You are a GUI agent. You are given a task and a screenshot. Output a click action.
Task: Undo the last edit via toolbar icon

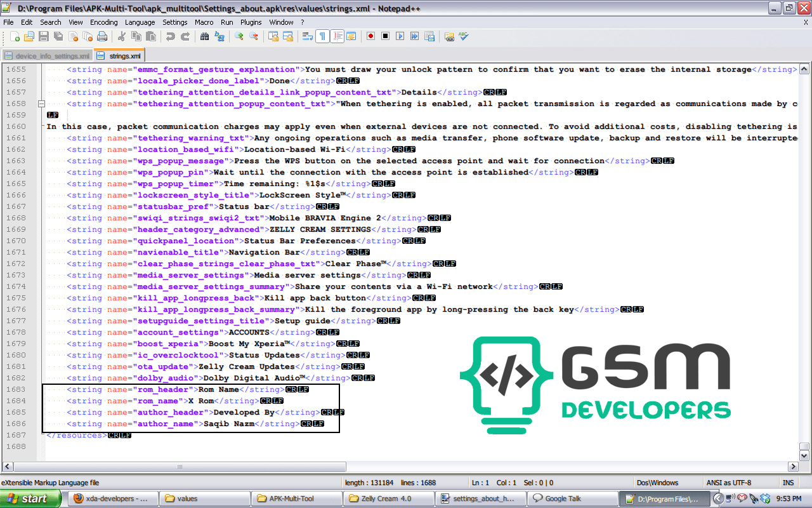pos(171,36)
